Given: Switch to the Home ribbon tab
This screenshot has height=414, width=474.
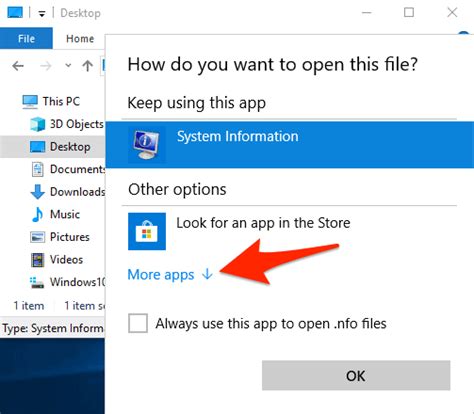Looking at the screenshot, I should [x=80, y=39].
